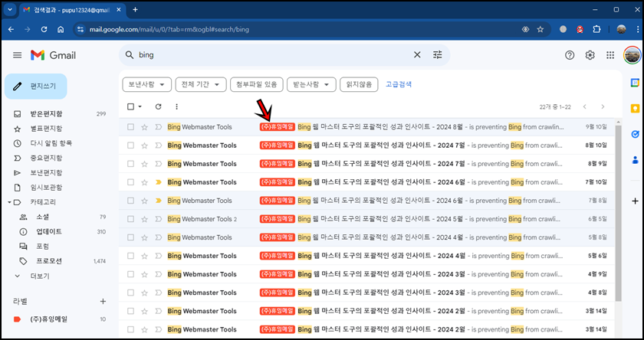The height and width of the screenshot is (340, 644).
Task: Open the tab search dropdown in browser
Action: [9, 9]
